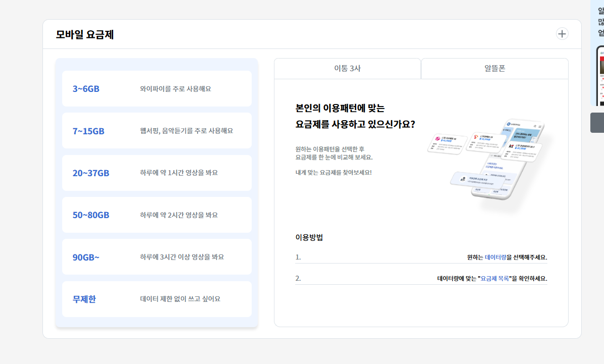604x364 pixels.
Task: Select the 50~80GB data option
Action: (x=157, y=215)
